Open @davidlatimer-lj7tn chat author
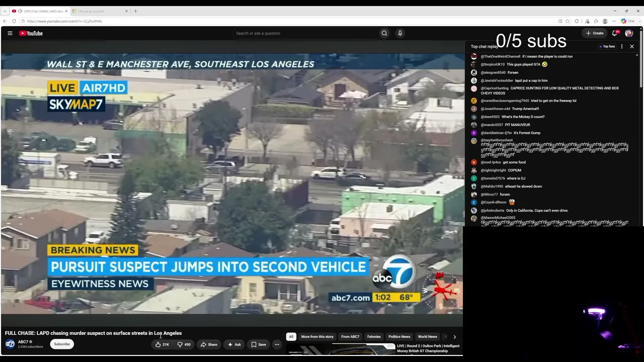The height and width of the screenshot is (362, 644). (x=496, y=133)
